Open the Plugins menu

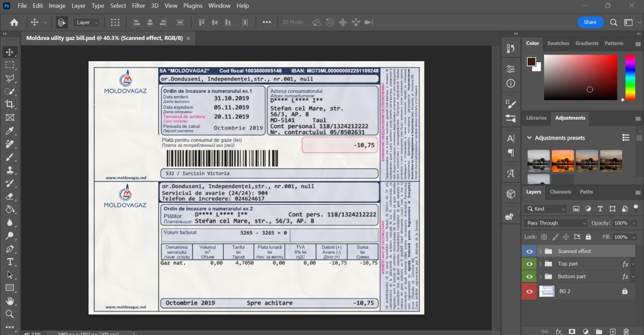coord(193,6)
